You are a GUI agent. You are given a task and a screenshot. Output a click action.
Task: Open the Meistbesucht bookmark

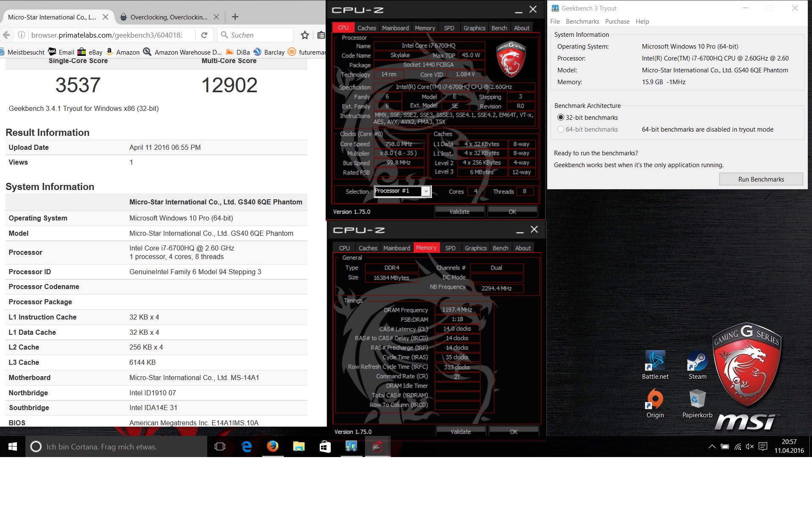pyautogui.click(x=22, y=52)
